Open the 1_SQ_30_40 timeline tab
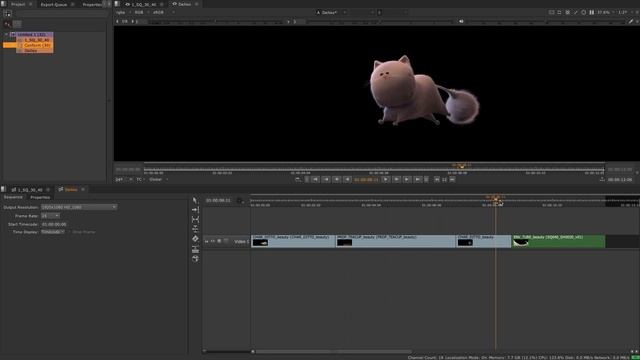 coord(30,190)
